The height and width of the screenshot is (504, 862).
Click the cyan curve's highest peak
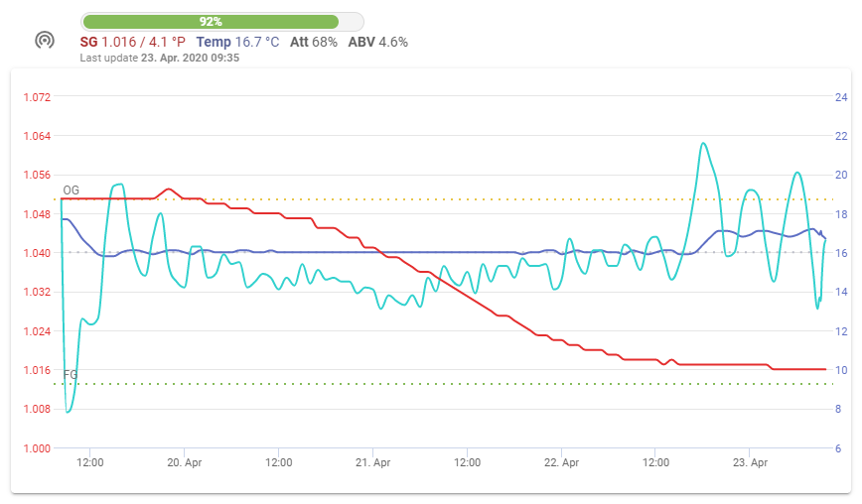tap(703, 143)
